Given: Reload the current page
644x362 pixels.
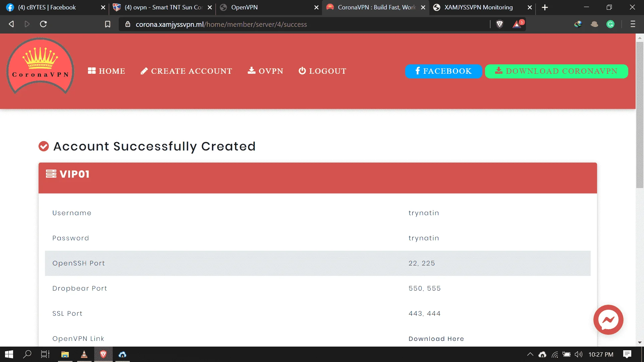Looking at the screenshot, I should tap(43, 24).
